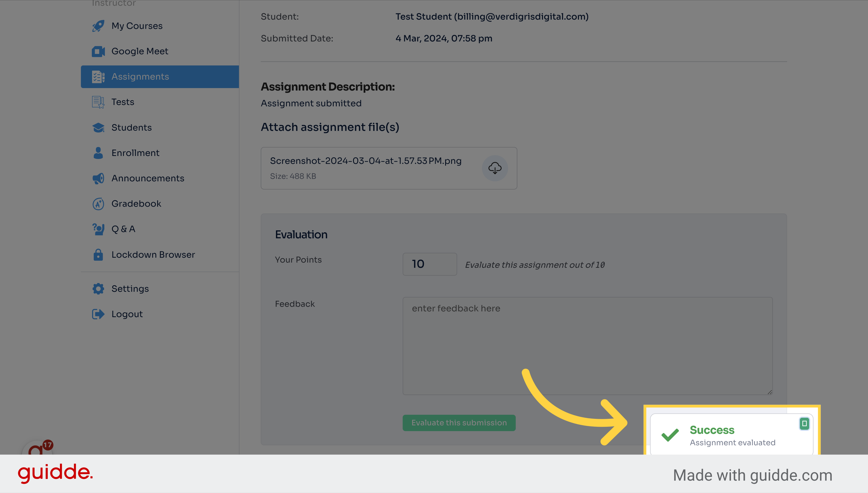Click the Students graduation cap icon

click(98, 128)
